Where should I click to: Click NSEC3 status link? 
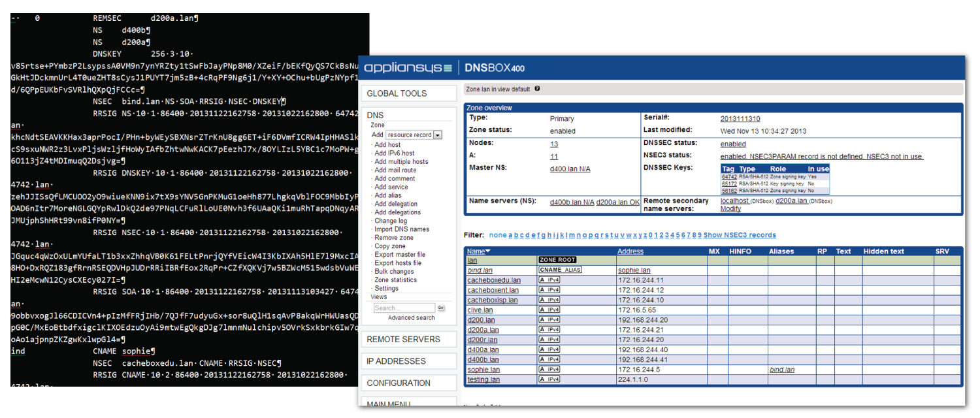822,157
